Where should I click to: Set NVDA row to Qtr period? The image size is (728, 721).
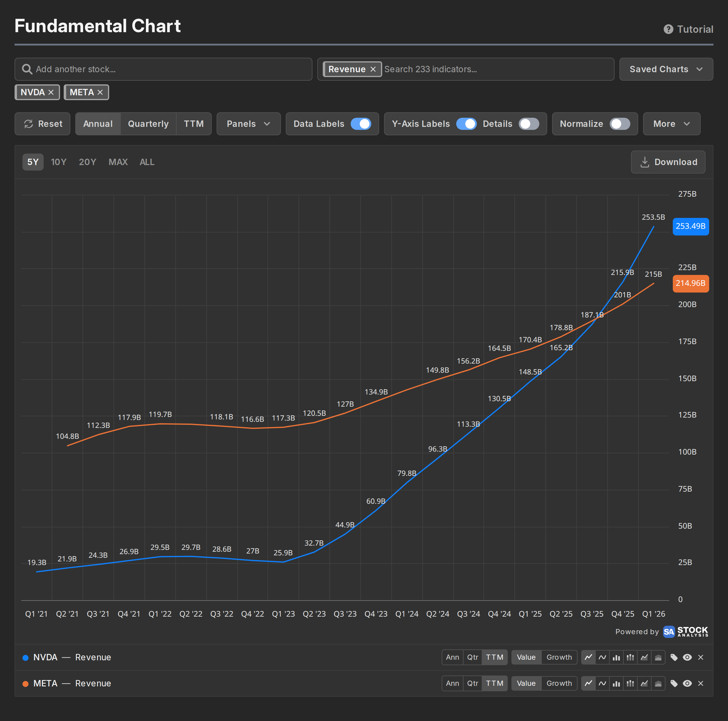[x=473, y=657]
